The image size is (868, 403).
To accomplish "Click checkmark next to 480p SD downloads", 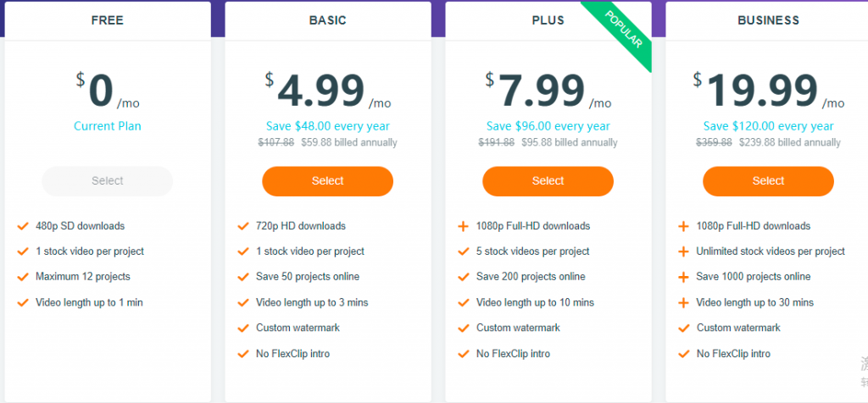I will pyautogui.click(x=23, y=226).
